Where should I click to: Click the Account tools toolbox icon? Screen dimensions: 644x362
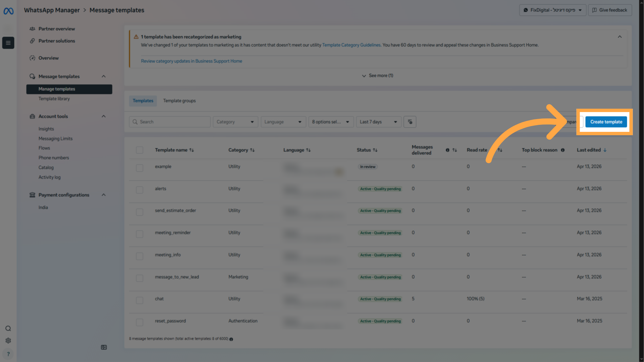coord(32,116)
